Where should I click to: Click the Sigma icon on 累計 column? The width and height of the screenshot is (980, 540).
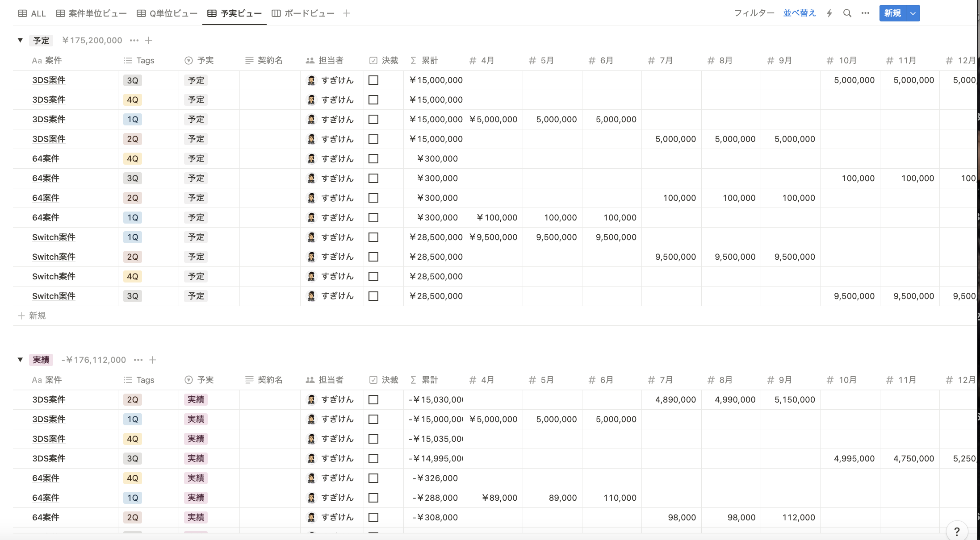[413, 60]
